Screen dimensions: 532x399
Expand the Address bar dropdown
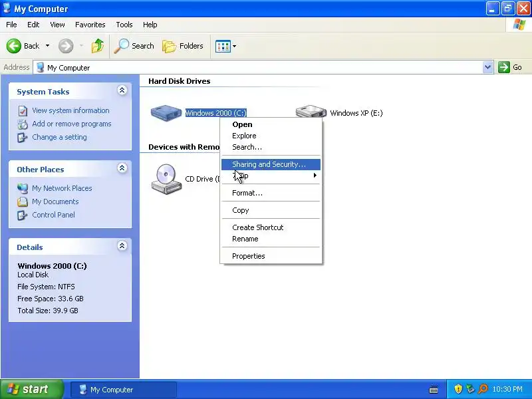pos(487,67)
